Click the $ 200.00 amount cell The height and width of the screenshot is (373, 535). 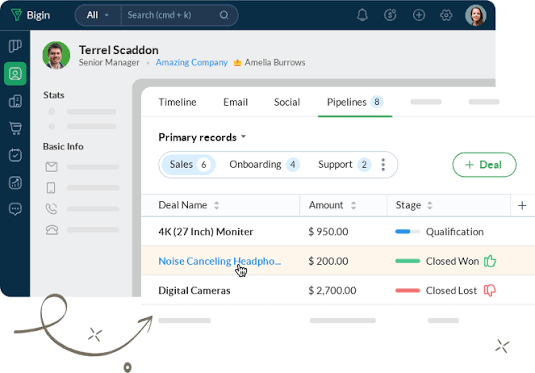tap(328, 261)
